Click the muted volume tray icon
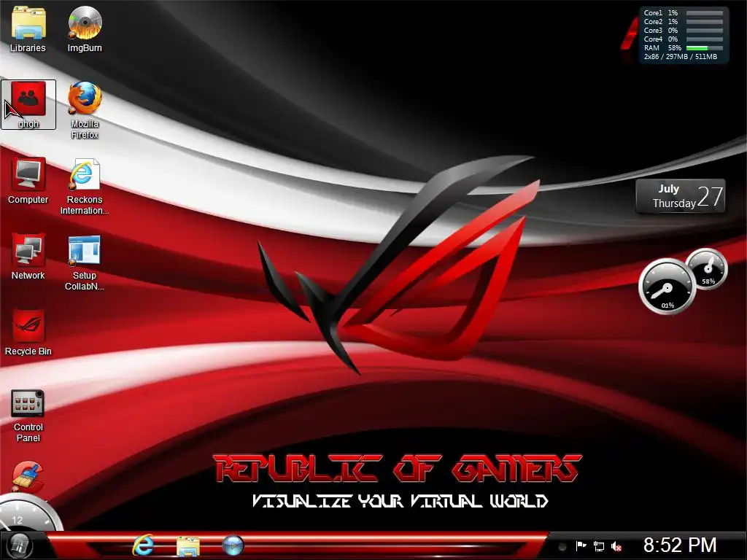Image resolution: width=747 pixels, height=560 pixels. [616, 546]
